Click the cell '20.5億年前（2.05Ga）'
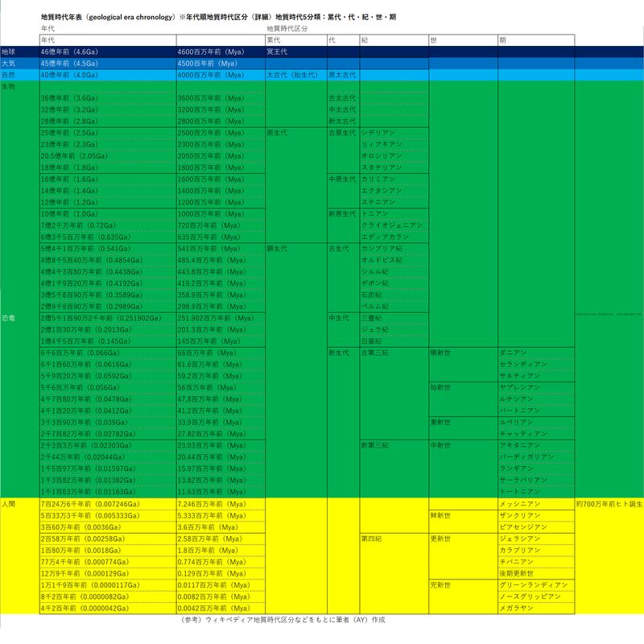 pyautogui.click(x=74, y=156)
